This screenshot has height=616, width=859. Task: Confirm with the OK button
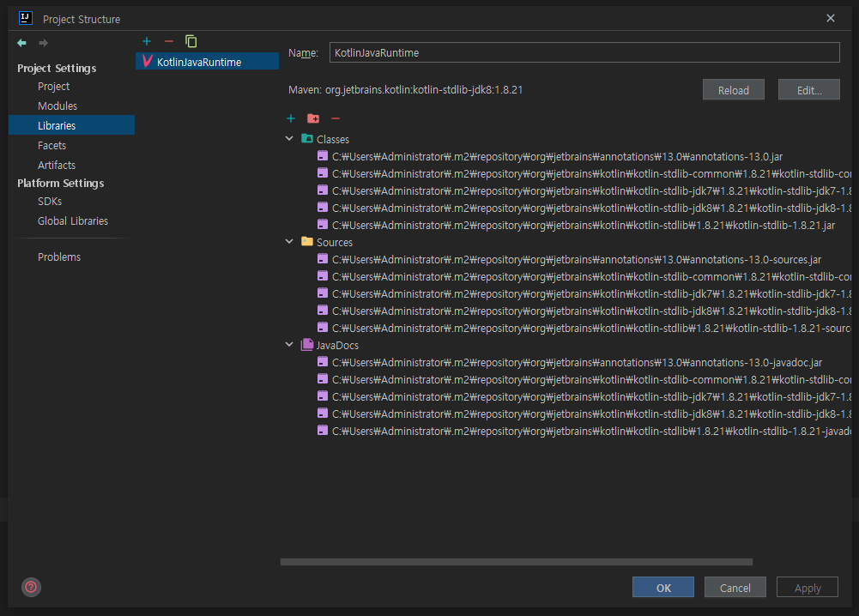point(662,587)
